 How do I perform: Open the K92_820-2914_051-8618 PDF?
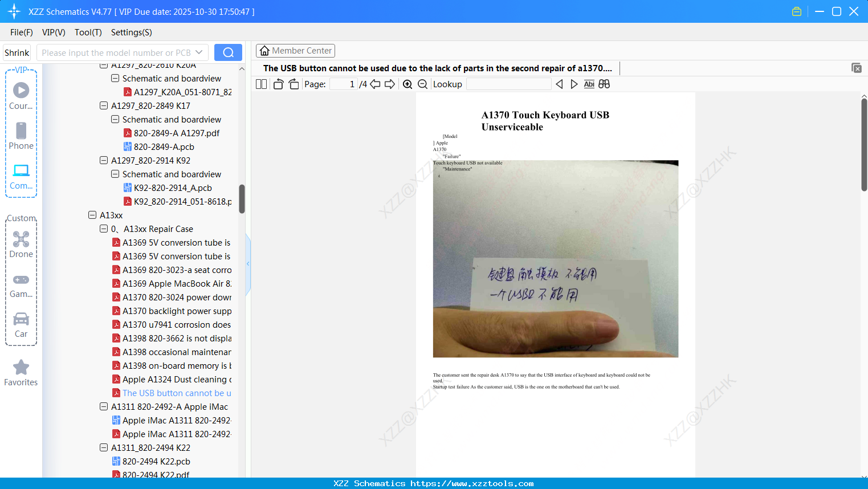click(x=178, y=201)
